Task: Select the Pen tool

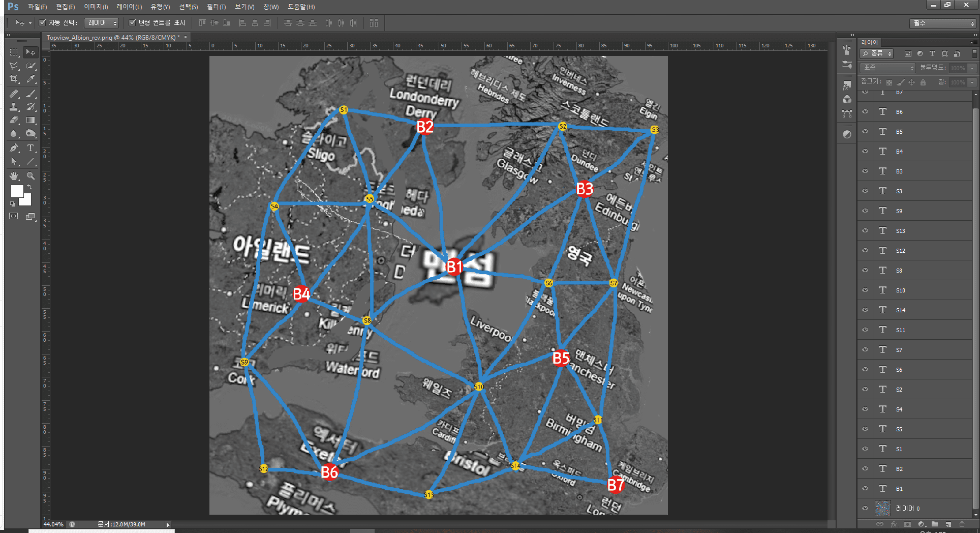Action: (14, 148)
